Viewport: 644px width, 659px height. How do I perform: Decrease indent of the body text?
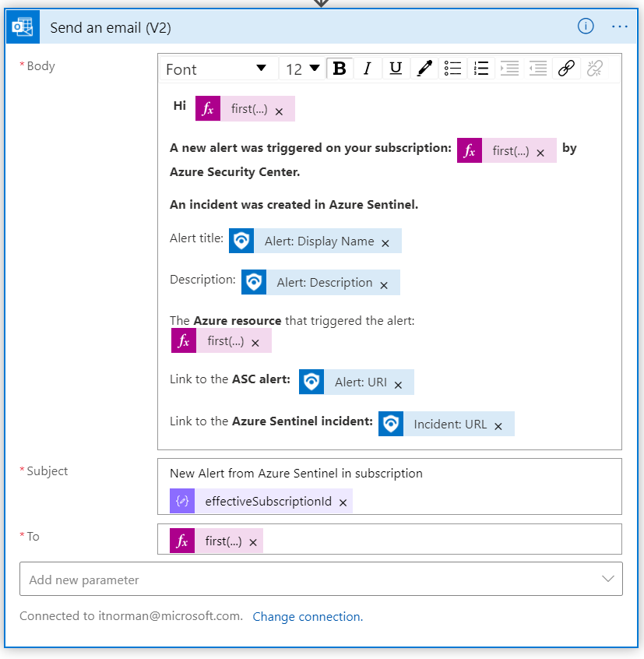[538, 68]
